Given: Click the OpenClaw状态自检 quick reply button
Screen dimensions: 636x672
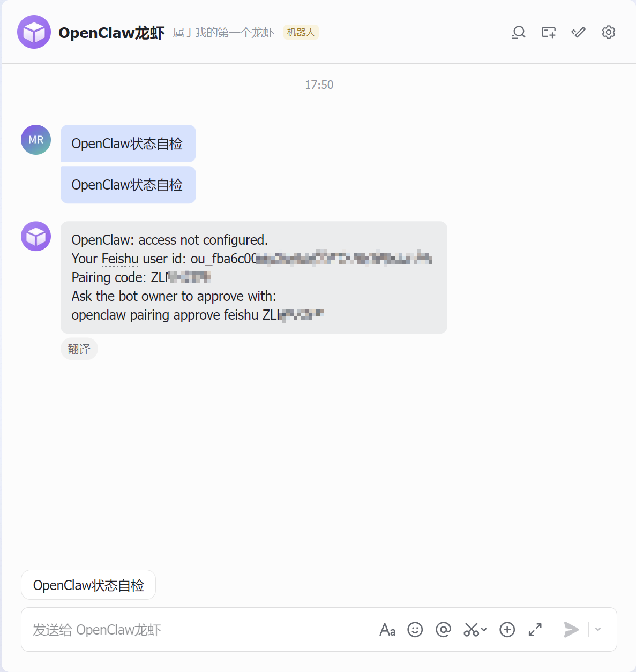Looking at the screenshot, I should 88,585.
